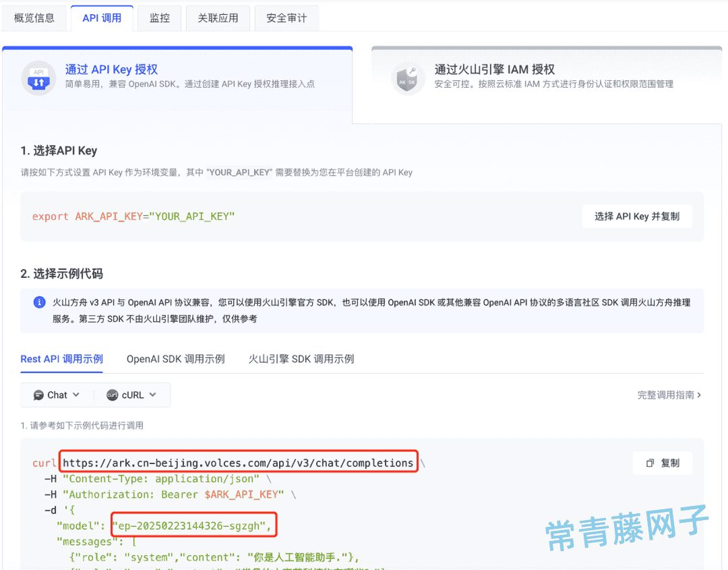
Task: Click the 1. 选择API Key heading
Action: tap(59, 150)
